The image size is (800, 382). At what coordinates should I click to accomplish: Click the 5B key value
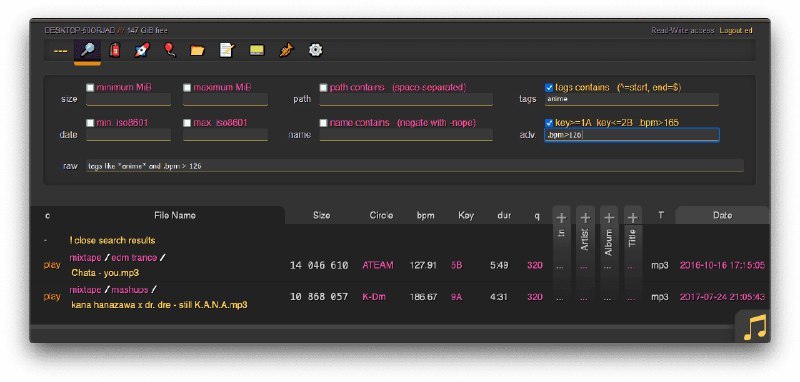point(456,265)
